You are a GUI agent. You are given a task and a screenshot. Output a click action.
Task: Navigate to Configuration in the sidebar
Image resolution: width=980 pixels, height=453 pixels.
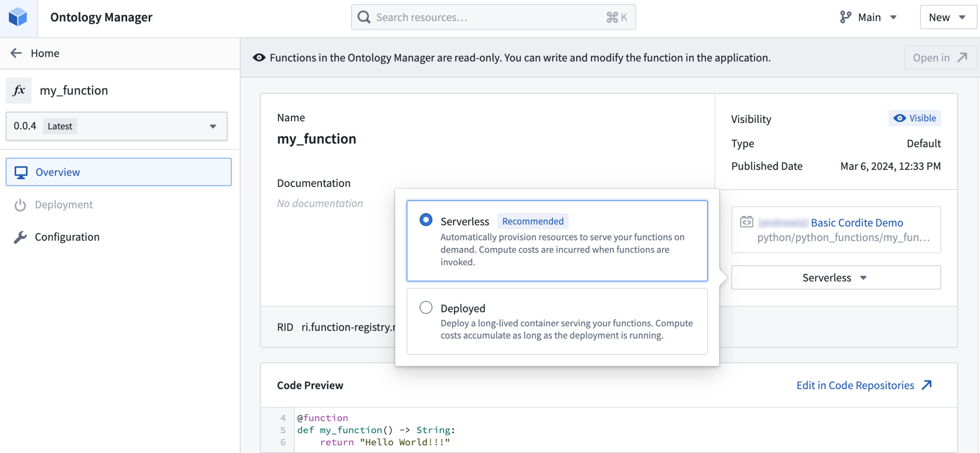(x=67, y=237)
